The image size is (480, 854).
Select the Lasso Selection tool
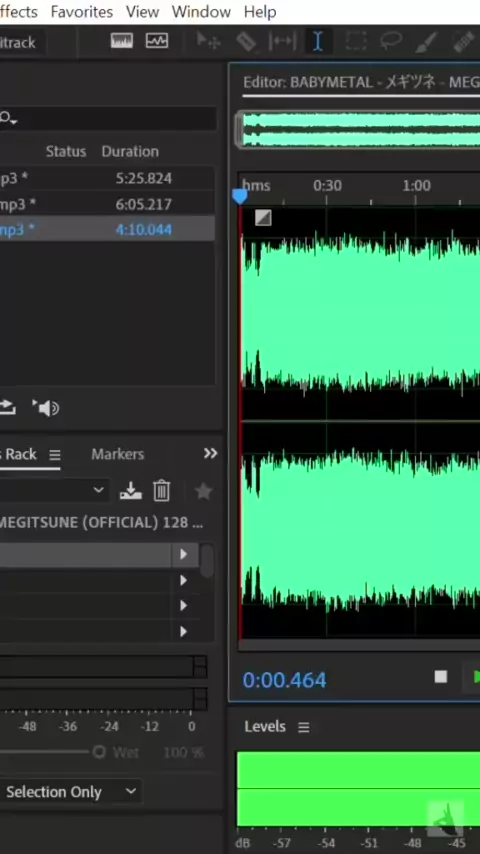click(x=391, y=41)
